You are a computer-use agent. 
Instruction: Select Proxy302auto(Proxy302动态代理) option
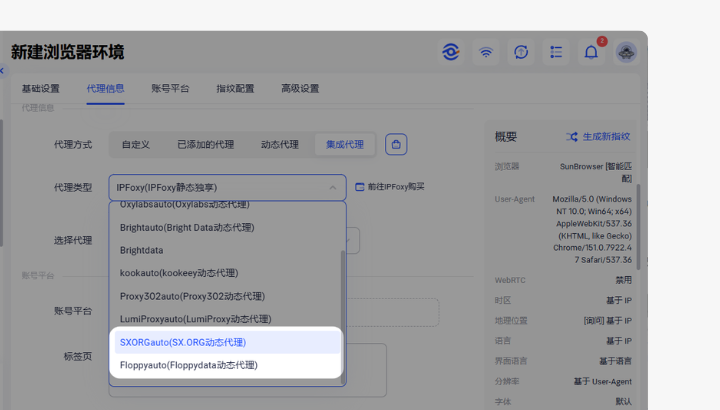tap(227, 296)
